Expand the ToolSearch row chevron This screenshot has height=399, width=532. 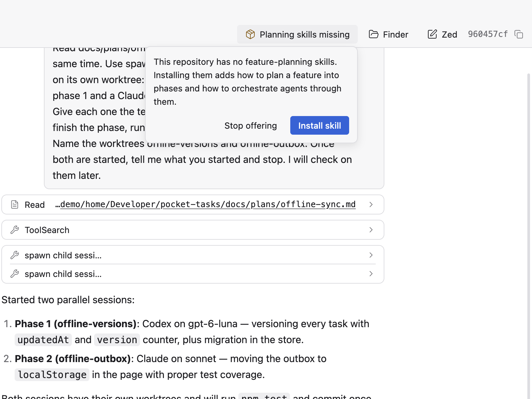click(x=371, y=230)
